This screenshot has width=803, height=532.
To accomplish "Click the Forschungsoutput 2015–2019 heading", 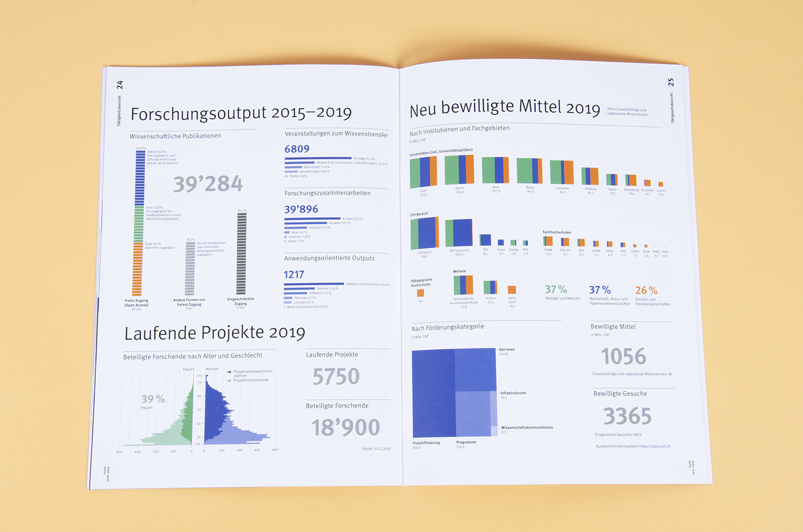I will pos(241,113).
